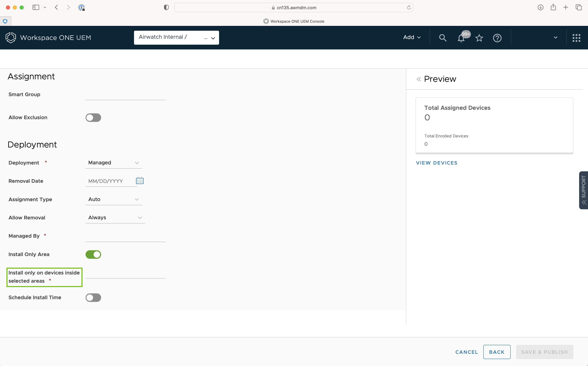Click the SAVE & PUBLISH button
Screen dimensions: 588x366
[545, 352]
